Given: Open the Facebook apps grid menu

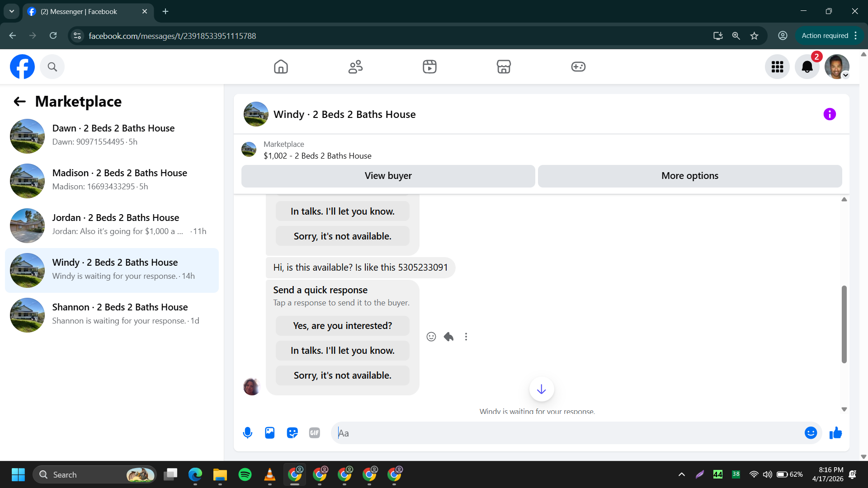Looking at the screenshot, I should [777, 67].
